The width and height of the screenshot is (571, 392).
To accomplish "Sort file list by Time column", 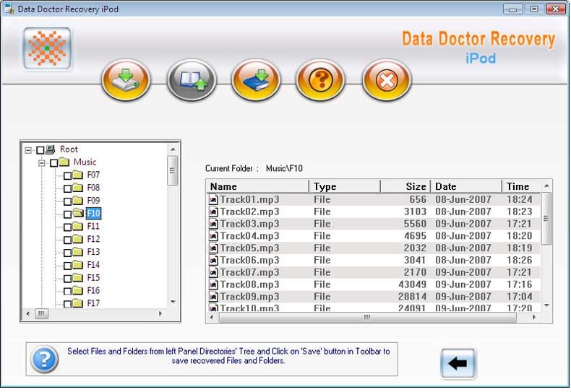I will pyautogui.click(x=520, y=186).
